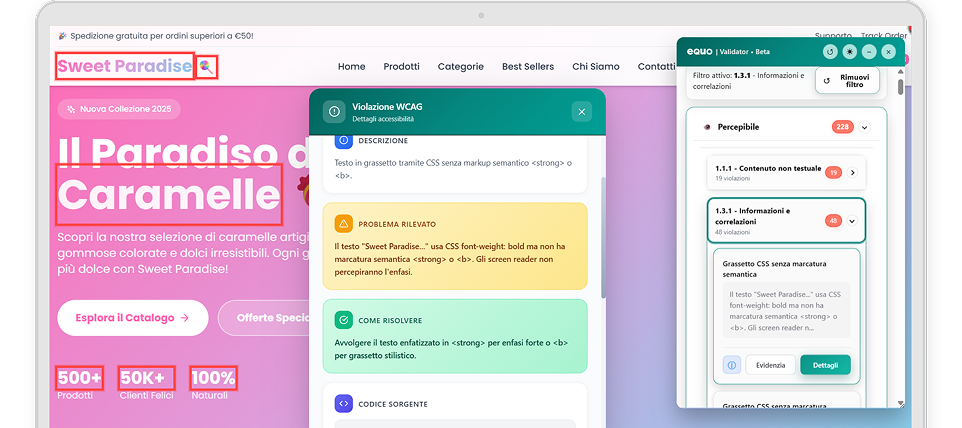Click the info icon beside Evidenzia
Viewport: 962px width, 428px height.
[731, 365]
